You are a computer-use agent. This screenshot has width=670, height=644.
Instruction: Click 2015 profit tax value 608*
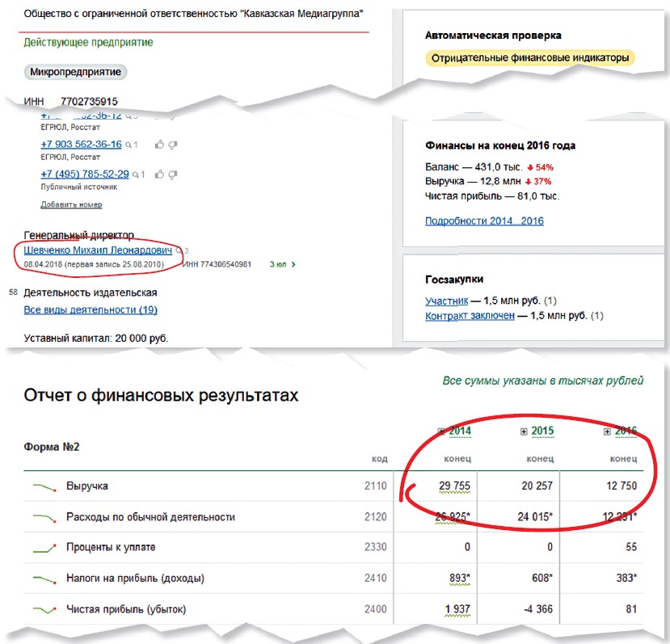pos(542,579)
